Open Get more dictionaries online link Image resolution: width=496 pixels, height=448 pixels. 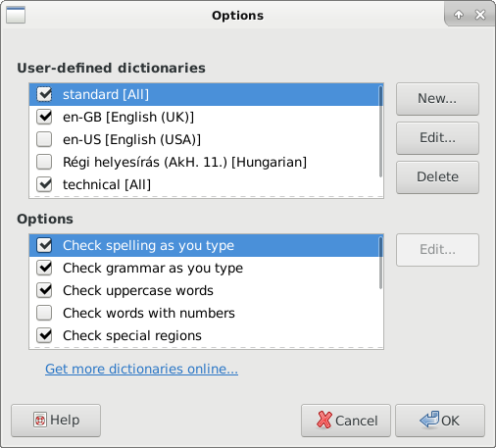(x=141, y=369)
